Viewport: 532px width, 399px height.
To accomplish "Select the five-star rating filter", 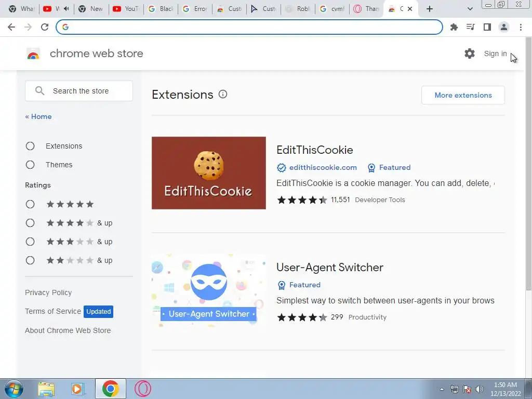I will tap(30, 204).
